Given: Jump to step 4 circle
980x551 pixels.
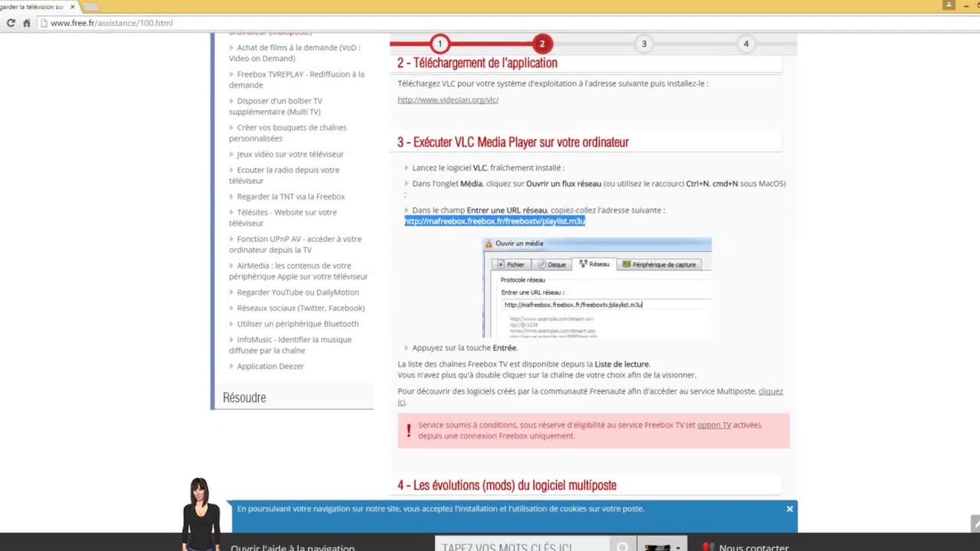Looking at the screenshot, I should pos(746,44).
